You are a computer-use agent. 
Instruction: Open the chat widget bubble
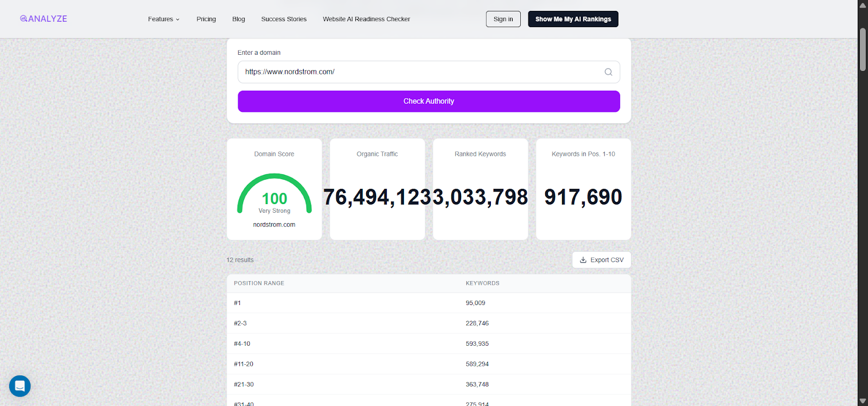[x=20, y=386]
